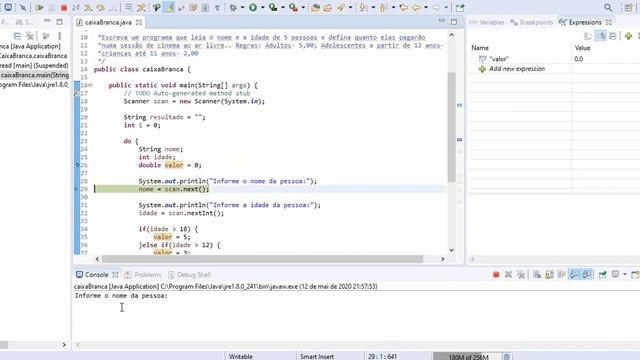Image resolution: width=640 pixels, height=360 pixels.
Task: Click the editor vertical scrollbar thumb
Action: coord(451,127)
